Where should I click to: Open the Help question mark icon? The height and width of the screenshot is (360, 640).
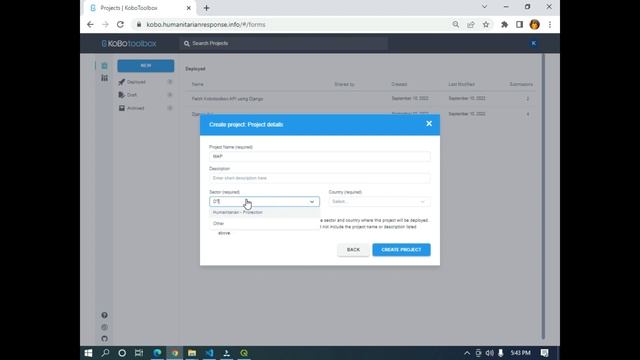104,315
